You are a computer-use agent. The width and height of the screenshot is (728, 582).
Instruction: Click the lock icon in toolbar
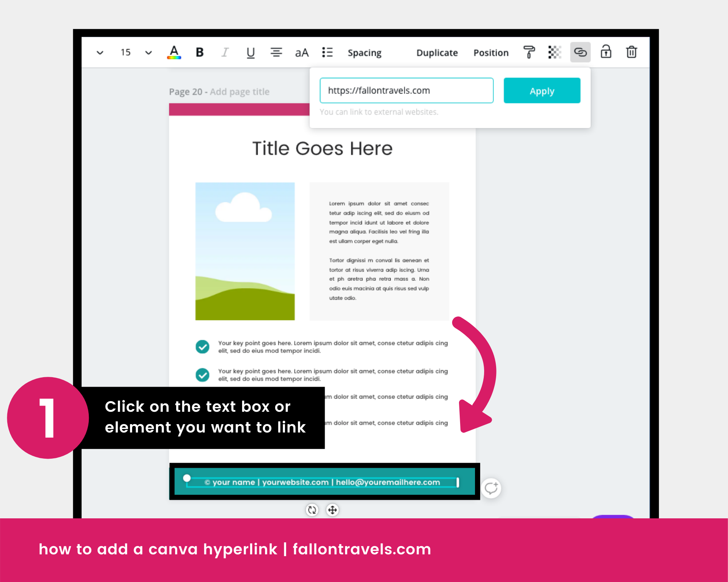(606, 53)
